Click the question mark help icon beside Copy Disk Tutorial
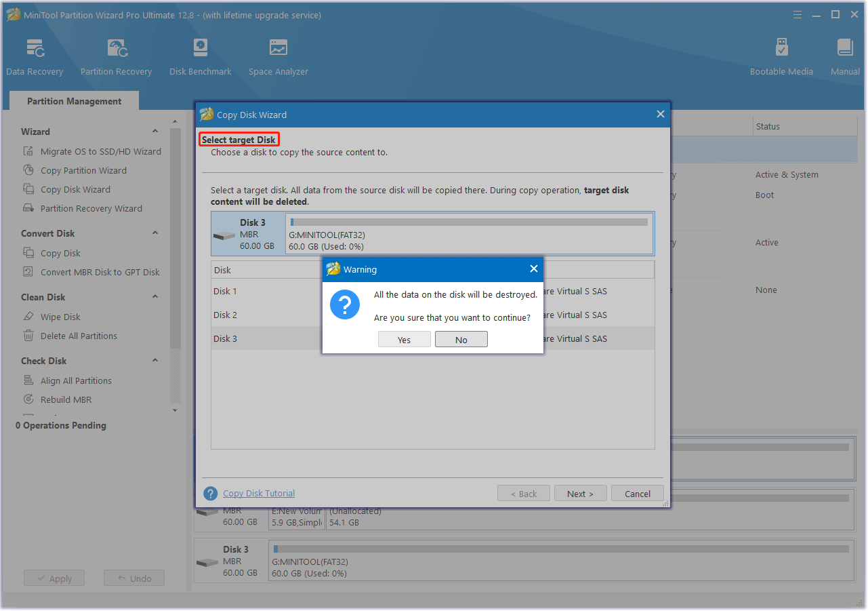This screenshot has width=868, height=611. 211,494
